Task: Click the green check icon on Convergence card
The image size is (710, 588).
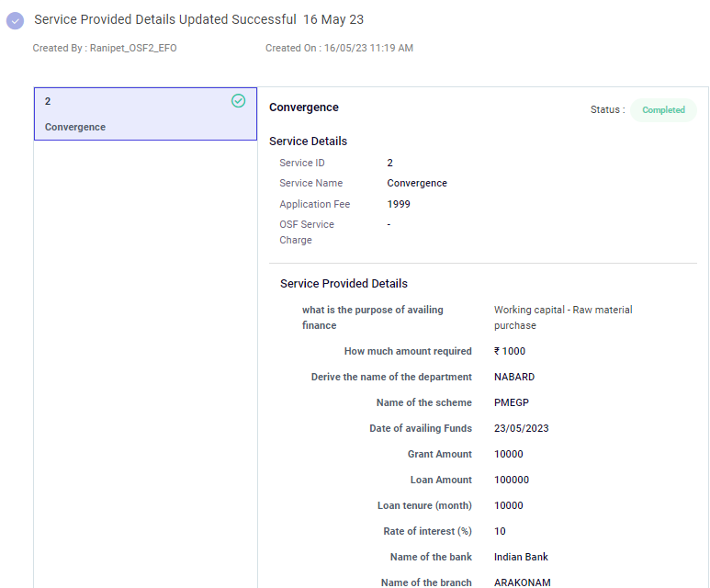Action: point(239,101)
